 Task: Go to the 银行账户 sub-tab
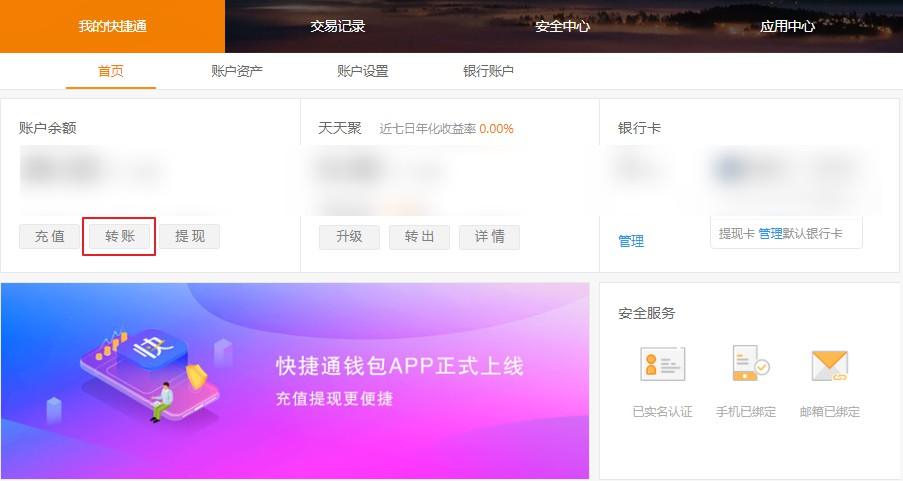click(488, 71)
